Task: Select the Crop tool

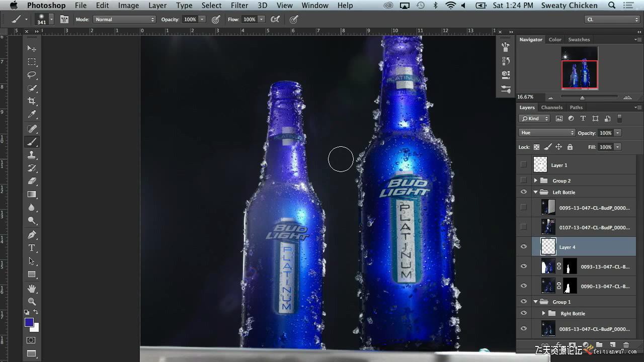Action: point(32,101)
